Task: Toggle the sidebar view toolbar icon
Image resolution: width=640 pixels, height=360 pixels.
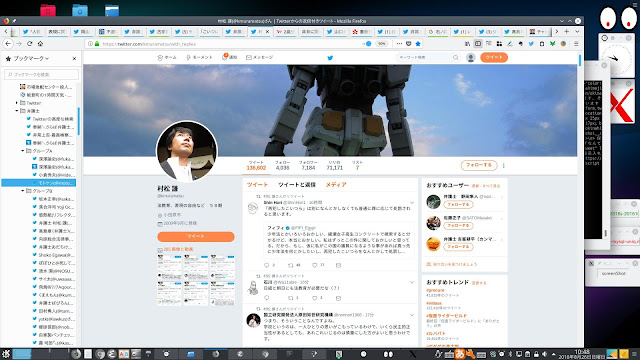Action: tap(478, 44)
